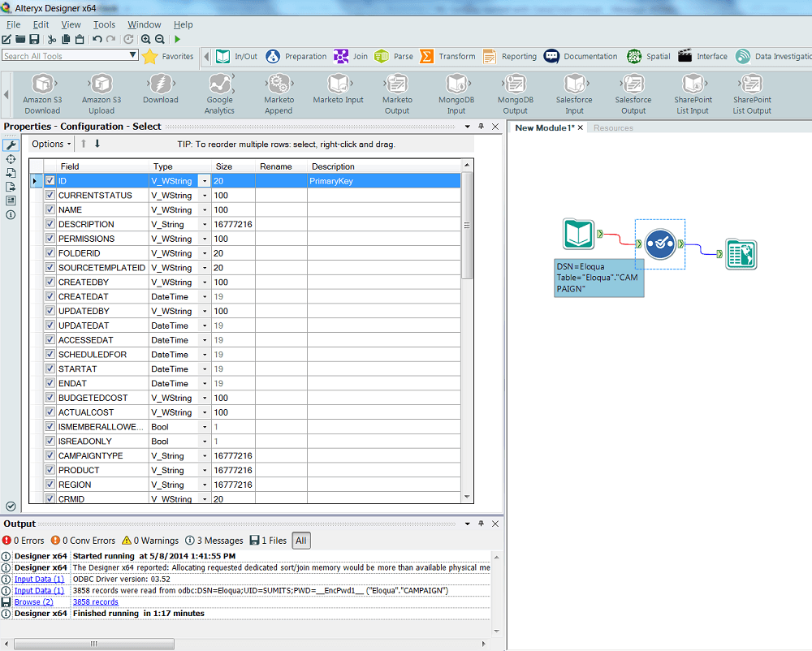The image size is (812, 651).
Task: Select the Marketo Append tool
Action: click(279, 94)
